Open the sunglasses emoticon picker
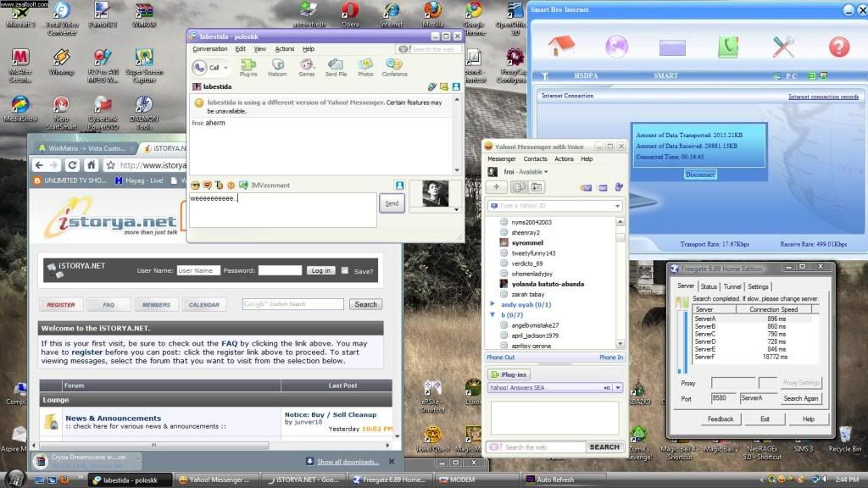This screenshot has height=488, width=868. tap(195, 186)
